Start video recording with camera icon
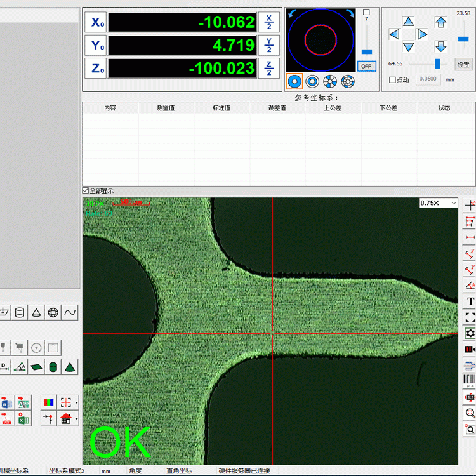 point(470,349)
